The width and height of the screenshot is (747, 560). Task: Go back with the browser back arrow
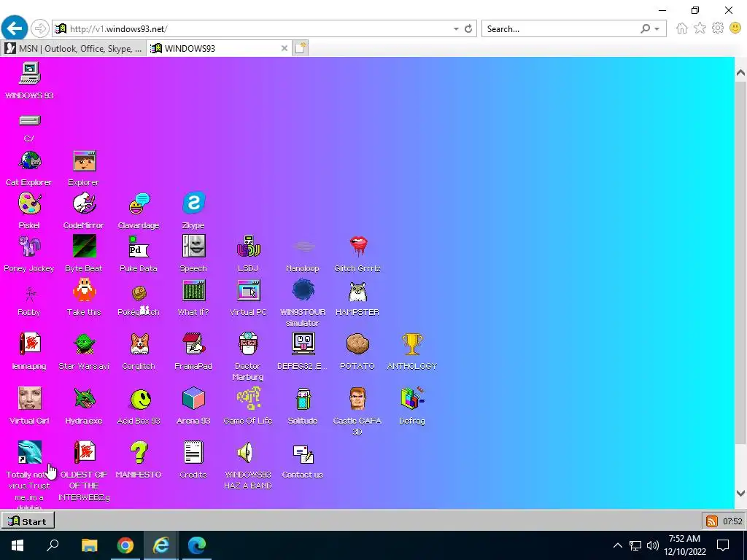[15, 28]
